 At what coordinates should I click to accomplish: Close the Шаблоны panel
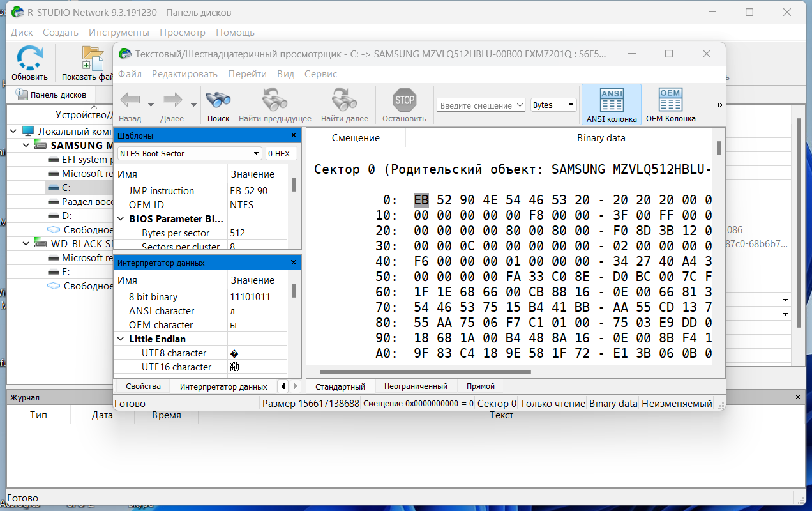294,135
